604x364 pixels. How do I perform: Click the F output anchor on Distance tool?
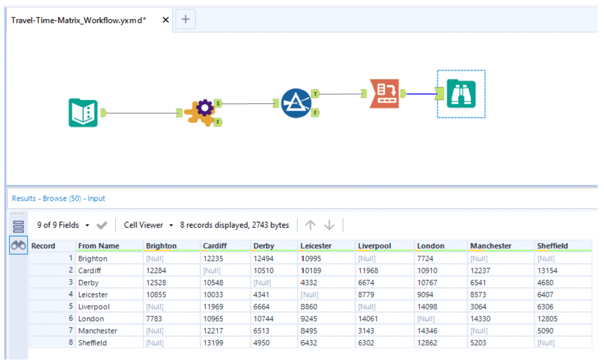pyautogui.click(x=315, y=113)
